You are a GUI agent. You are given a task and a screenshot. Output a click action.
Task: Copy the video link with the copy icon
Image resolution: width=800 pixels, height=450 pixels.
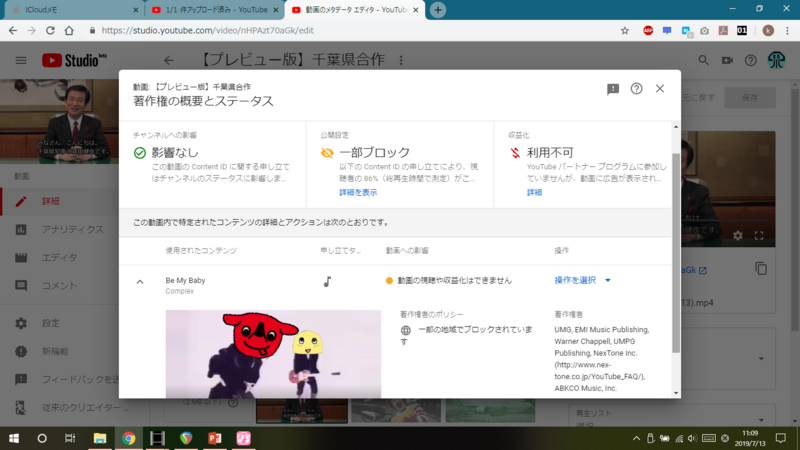tap(761, 268)
